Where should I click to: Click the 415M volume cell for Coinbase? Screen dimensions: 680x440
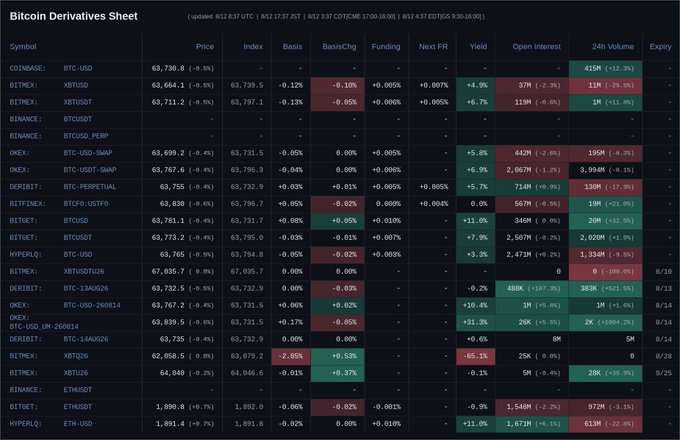(605, 68)
